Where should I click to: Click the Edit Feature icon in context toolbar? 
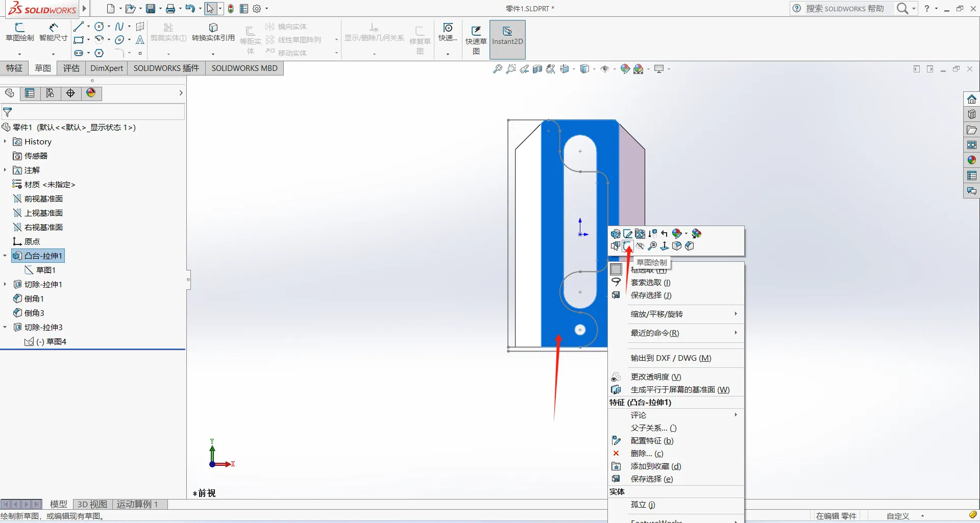click(x=616, y=234)
